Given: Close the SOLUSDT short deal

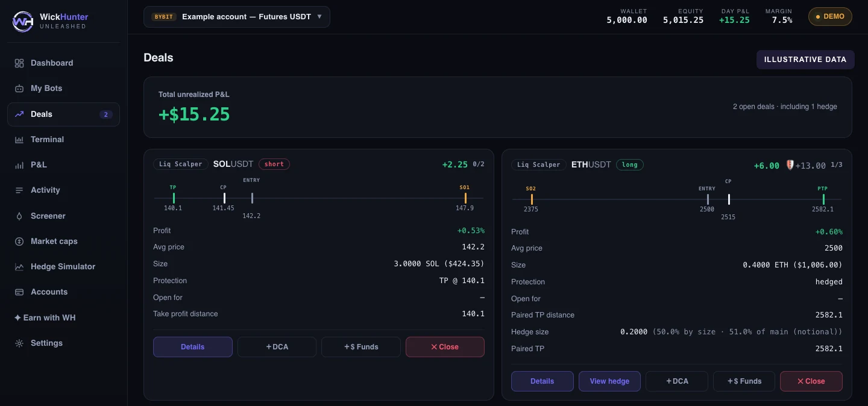Looking at the screenshot, I should point(445,347).
